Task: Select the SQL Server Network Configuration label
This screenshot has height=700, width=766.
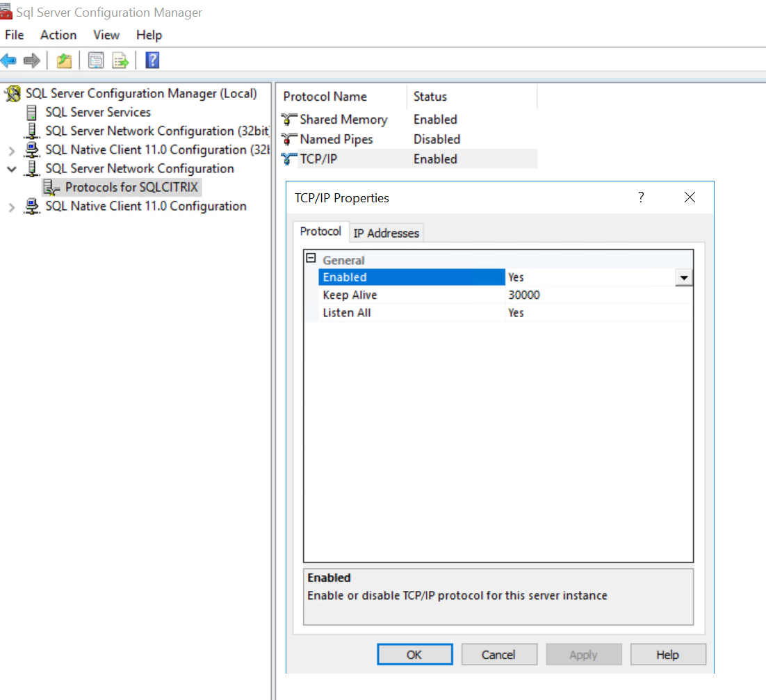Action: click(140, 168)
